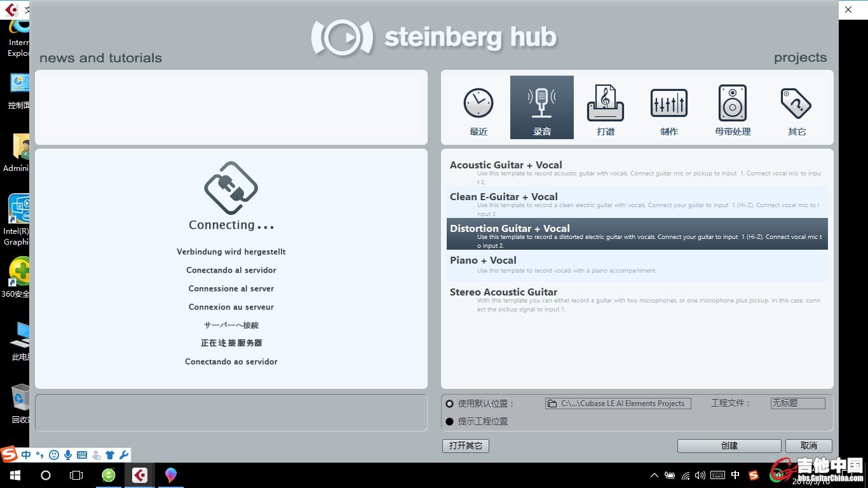
Task: Pick the Stereo Acoustic Guitar template
Action: tap(637, 297)
